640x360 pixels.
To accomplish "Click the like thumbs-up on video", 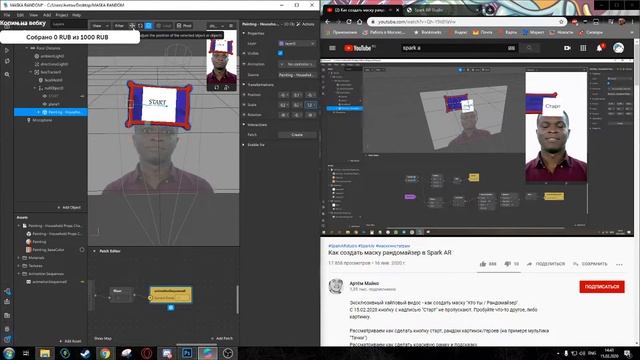I will tap(483, 264).
